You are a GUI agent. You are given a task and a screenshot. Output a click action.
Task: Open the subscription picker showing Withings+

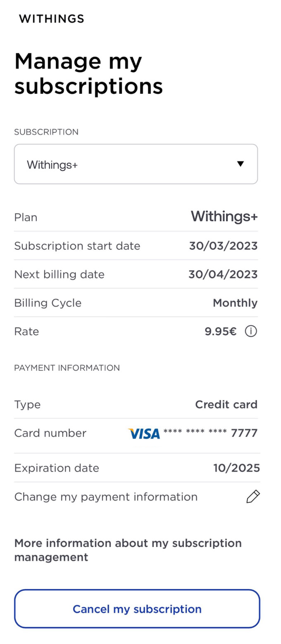click(136, 164)
